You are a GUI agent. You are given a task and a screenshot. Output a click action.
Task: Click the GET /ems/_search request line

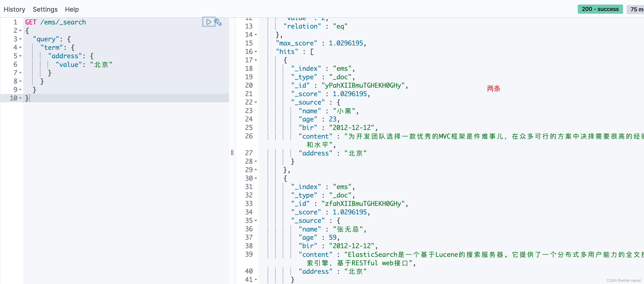55,22
